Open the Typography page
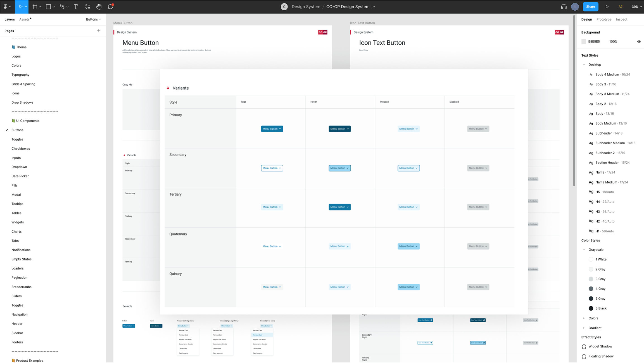The width and height of the screenshot is (644, 363). coord(20,75)
